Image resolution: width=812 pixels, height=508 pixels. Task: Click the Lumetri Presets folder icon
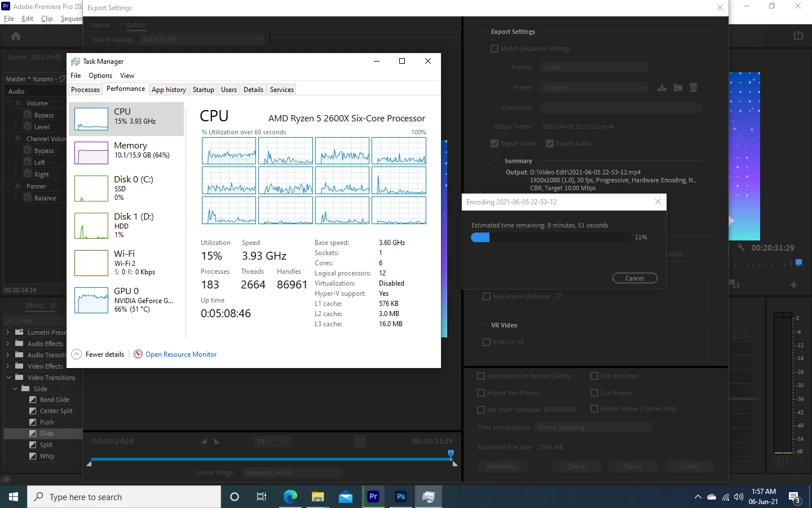pos(19,332)
